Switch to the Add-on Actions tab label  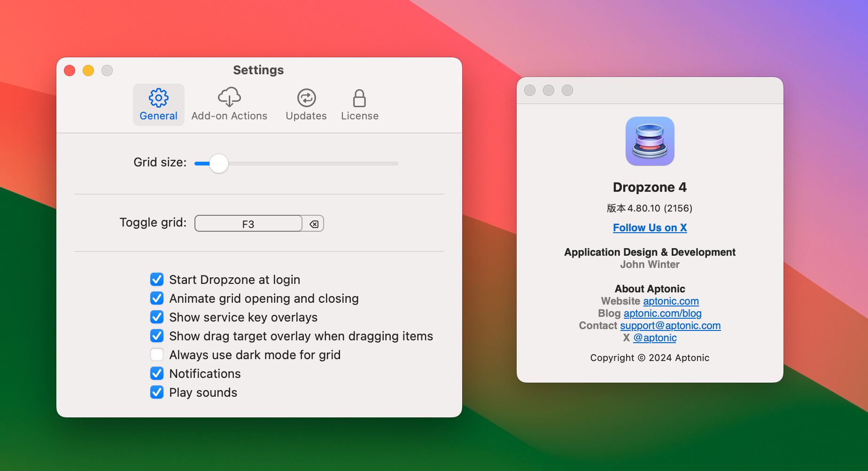229,116
